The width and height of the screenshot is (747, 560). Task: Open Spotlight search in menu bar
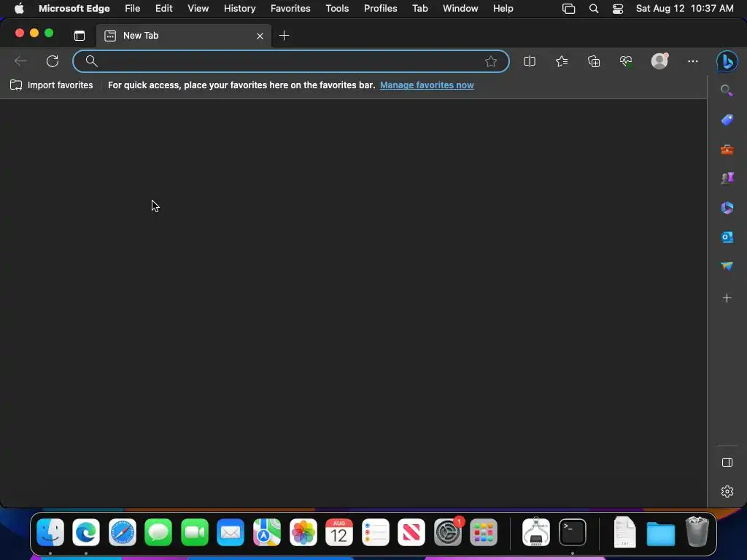click(x=594, y=9)
